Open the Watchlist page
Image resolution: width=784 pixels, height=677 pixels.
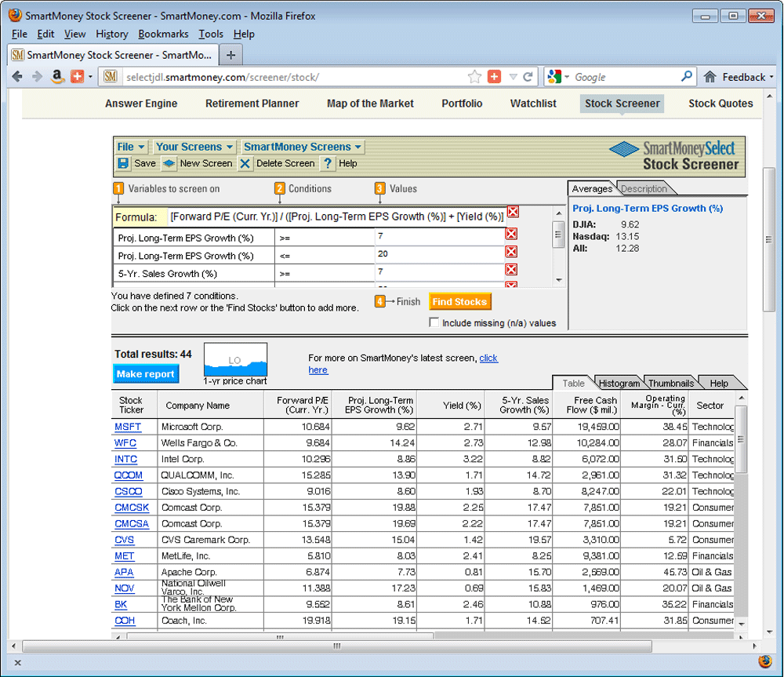click(x=533, y=104)
